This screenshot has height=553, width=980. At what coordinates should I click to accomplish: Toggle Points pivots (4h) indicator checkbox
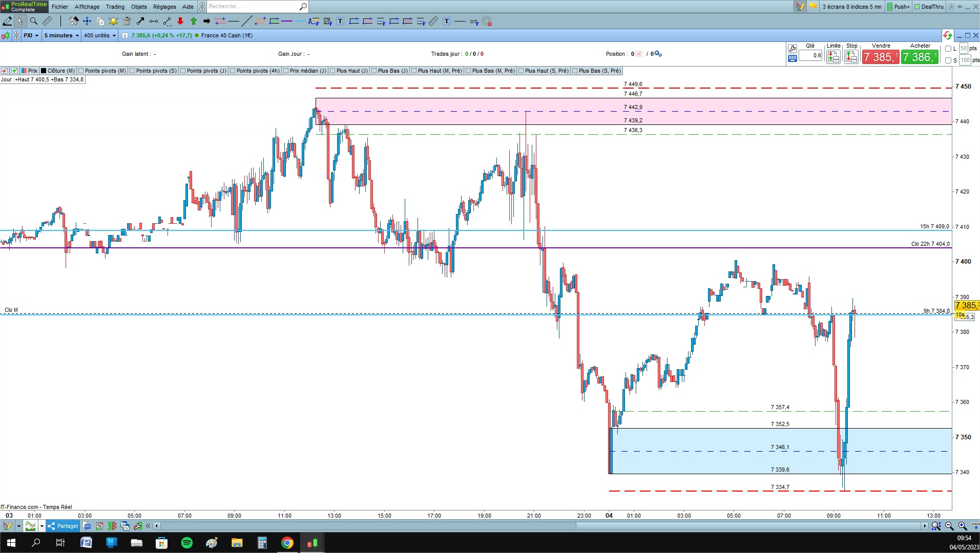(x=233, y=71)
